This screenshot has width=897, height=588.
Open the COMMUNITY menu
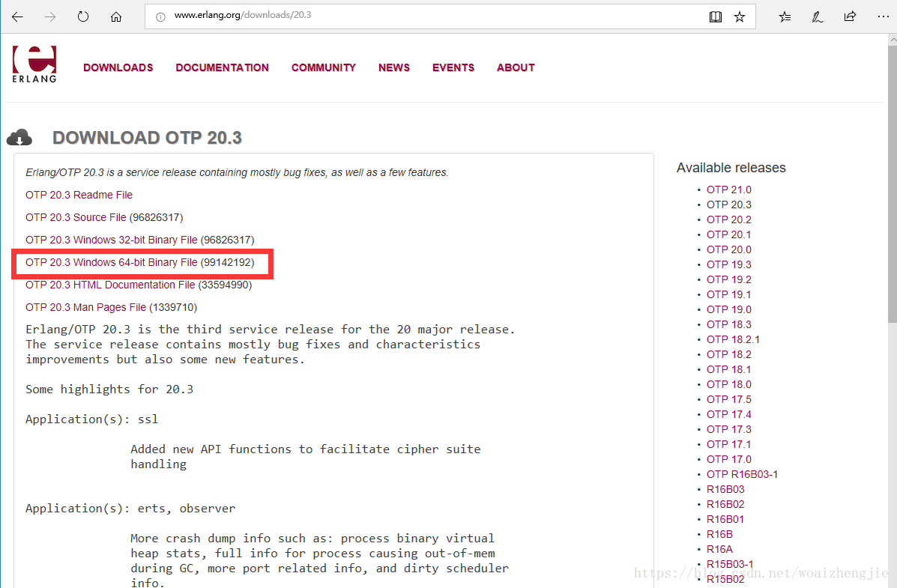coord(324,67)
